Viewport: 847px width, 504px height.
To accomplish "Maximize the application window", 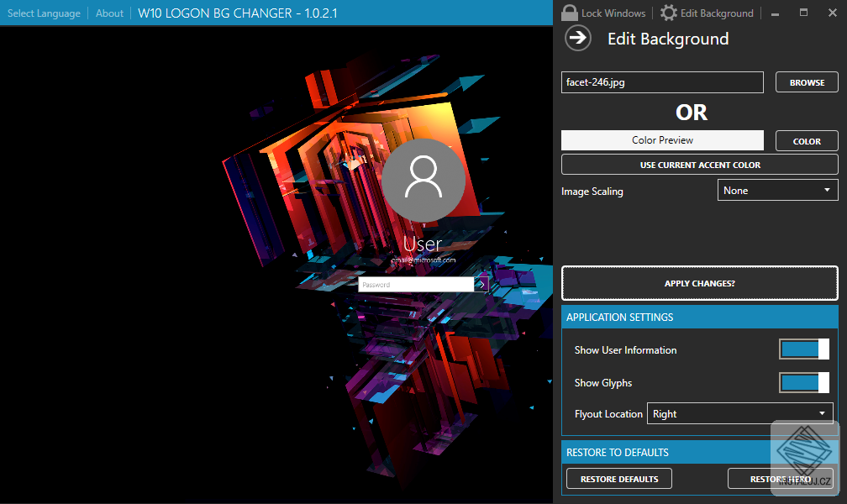I will pos(804,13).
